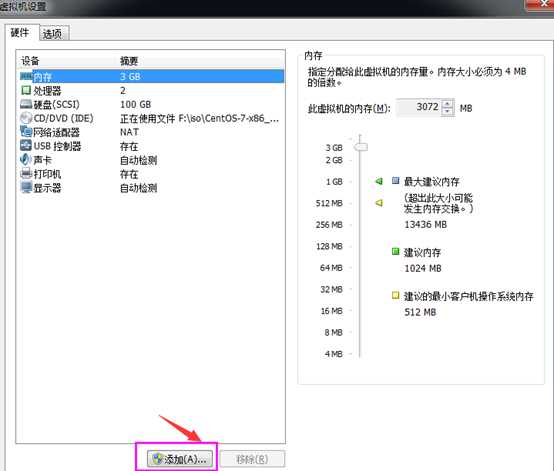Screen dimensions: 554x471
Task: Click the 512 MB slider scale label
Action: [x=329, y=203]
